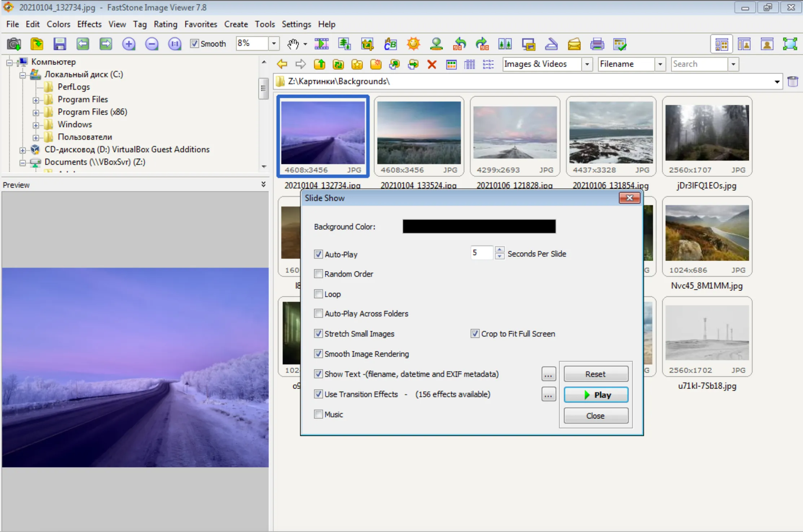Switch to full screen view icon

[x=790, y=44]
